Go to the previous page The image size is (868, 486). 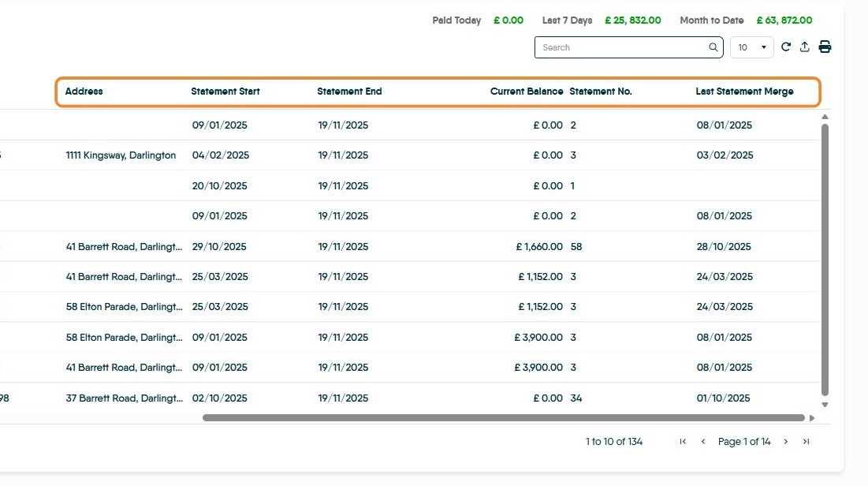tap(703, 442)
